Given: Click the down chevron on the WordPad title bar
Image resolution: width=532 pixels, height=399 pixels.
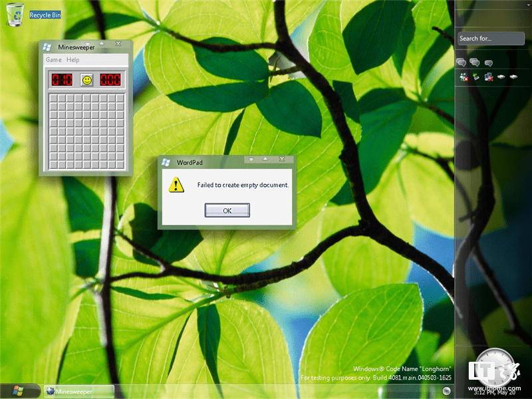Looking at the screenshot, I should [251, 160].
